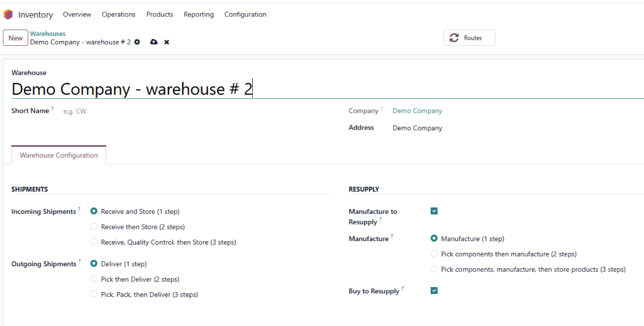Image resolution: width=644 pixels, height=326 pixels.
Task: Go to the Overview menu item
Action: tap(77, 14)
